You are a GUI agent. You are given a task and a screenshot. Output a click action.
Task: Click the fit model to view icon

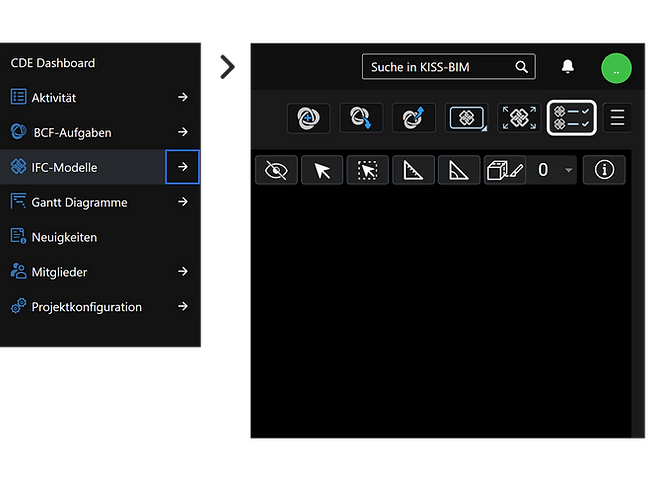click(x=519, y=118)
